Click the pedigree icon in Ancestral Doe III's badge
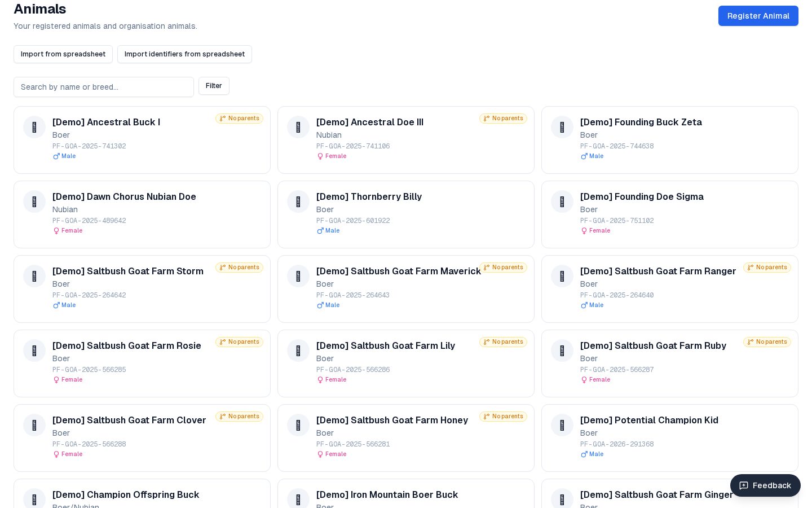812x508 pixels. (x=487, y=119)
